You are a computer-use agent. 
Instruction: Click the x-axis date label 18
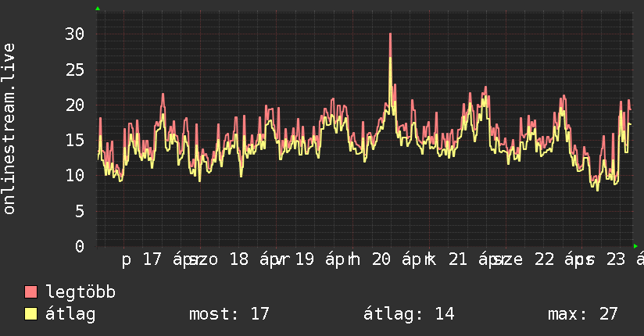pos(238,259)
